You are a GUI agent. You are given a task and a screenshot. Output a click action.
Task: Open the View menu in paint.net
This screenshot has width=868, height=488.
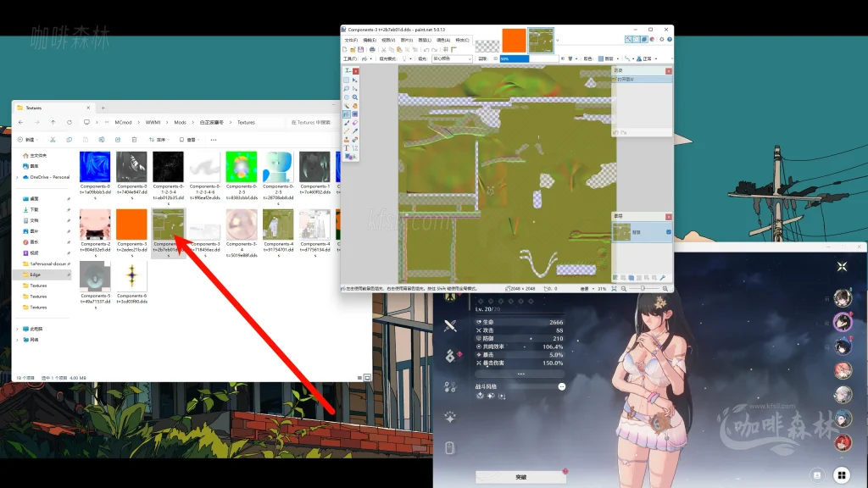pyautogui.click(x=388, y=40)
